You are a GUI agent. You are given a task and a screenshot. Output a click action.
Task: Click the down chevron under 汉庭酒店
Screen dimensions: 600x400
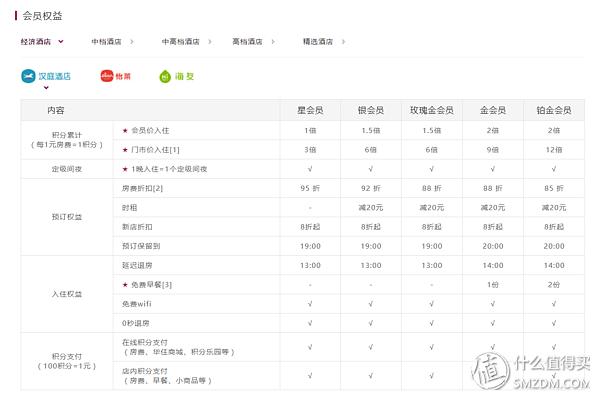click(46, 88)
